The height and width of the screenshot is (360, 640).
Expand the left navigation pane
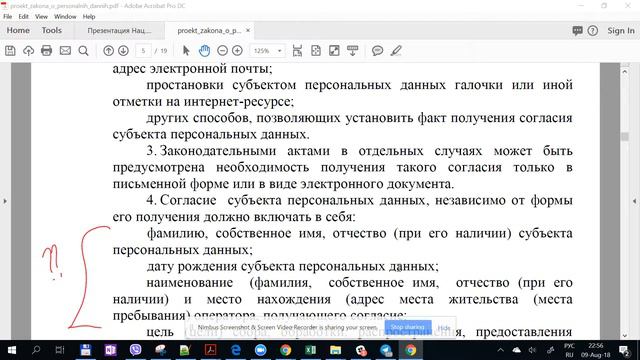5,201
